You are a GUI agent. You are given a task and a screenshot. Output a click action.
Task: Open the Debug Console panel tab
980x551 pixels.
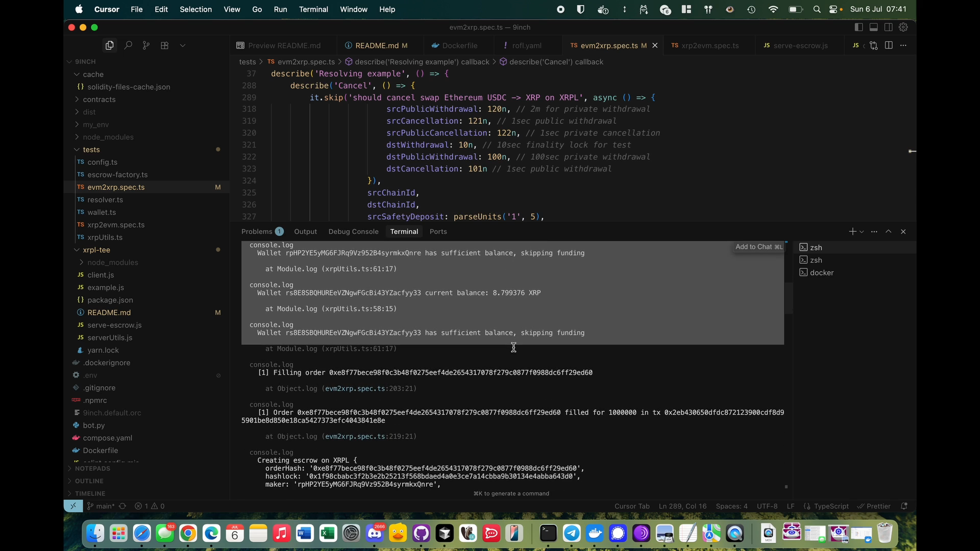coord(353,232)
